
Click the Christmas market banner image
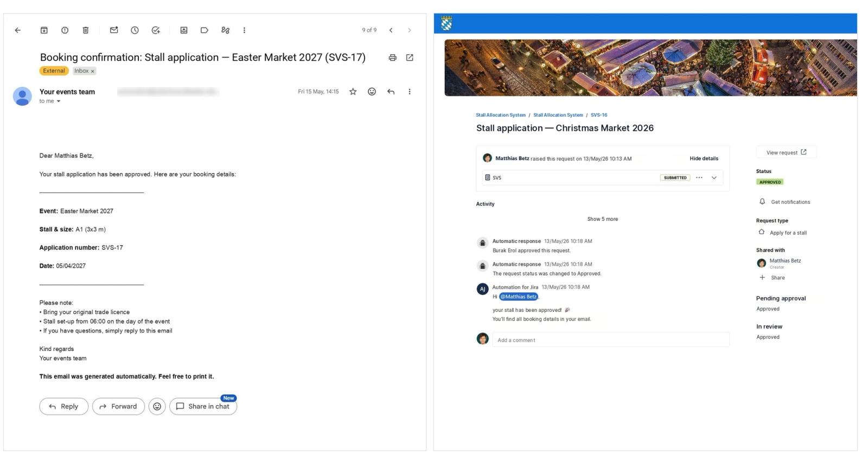(650, 68)
